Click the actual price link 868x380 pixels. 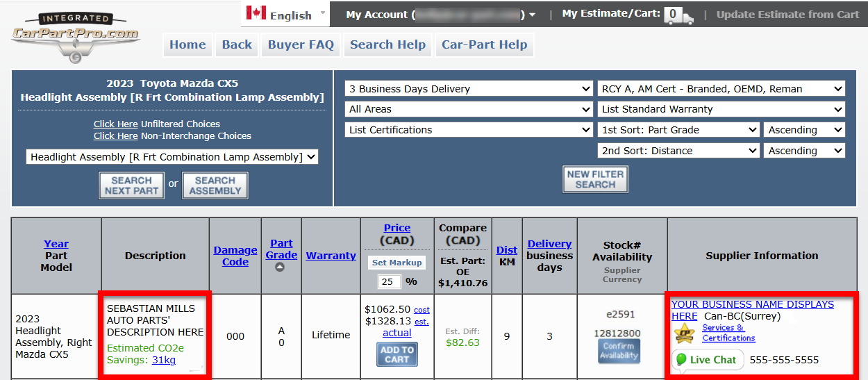[x=397, y=333]
